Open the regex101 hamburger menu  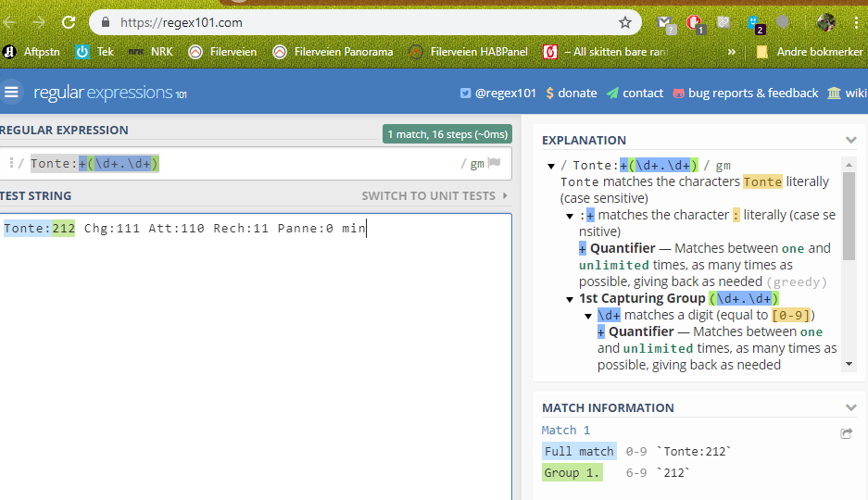point(11,92)
